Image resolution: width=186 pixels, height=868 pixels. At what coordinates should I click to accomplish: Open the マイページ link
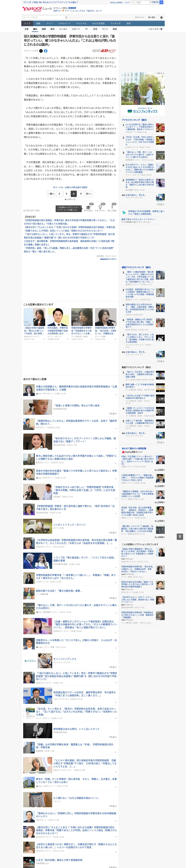point(139,17)
